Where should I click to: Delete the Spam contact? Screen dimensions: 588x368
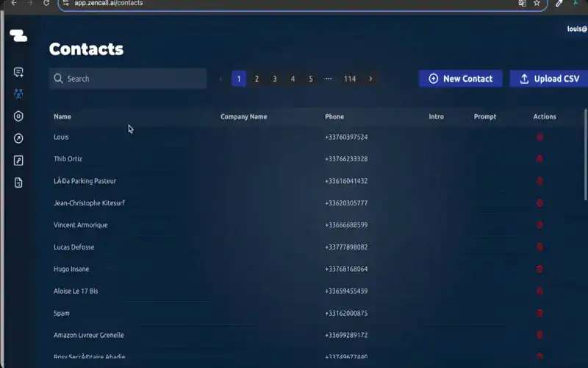539,313
